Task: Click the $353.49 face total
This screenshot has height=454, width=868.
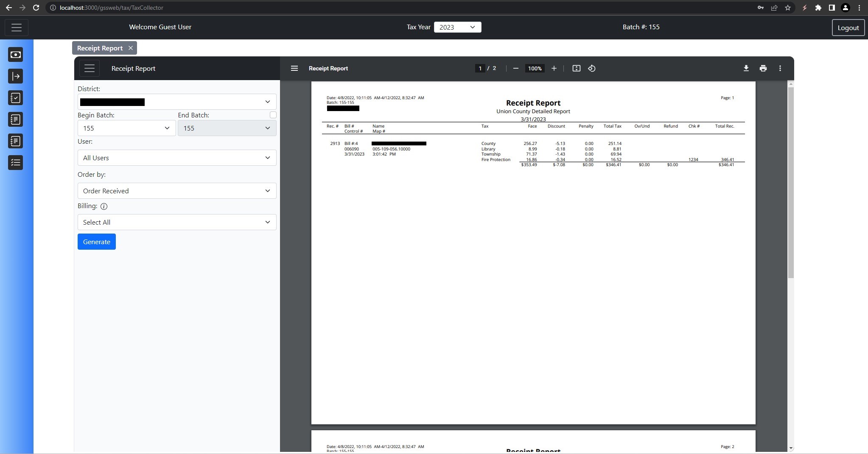Action: [x=529, y=165]
